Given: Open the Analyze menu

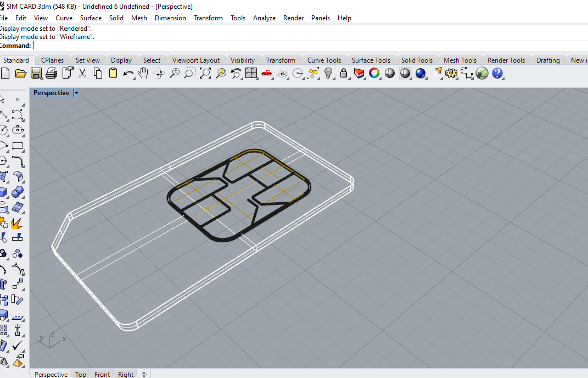Looking at the screenshot, I should (x=265, y=18).
